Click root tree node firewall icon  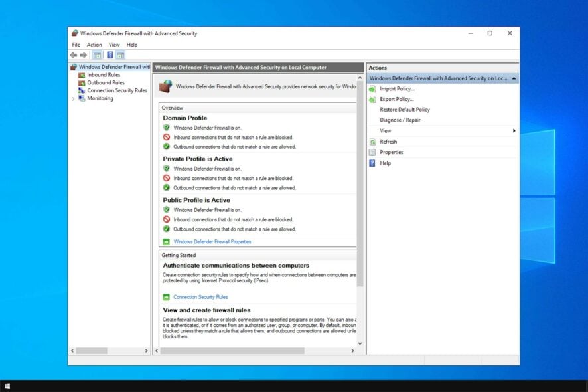pyautogui.click(x=74, y=67)
